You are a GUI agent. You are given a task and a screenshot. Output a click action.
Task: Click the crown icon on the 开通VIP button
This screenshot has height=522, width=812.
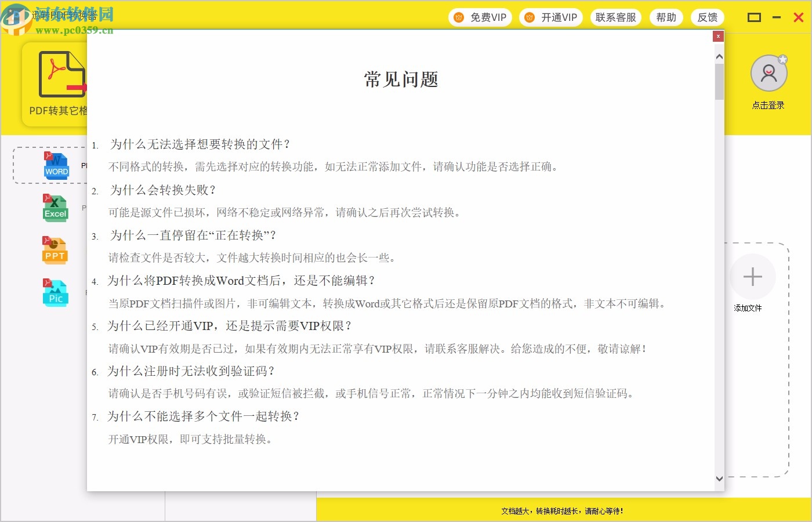click(x=529, y=17)
